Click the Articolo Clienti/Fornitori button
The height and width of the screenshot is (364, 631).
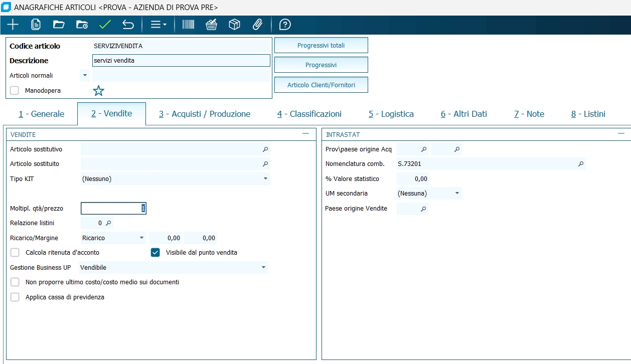click(x=321, y=85)
